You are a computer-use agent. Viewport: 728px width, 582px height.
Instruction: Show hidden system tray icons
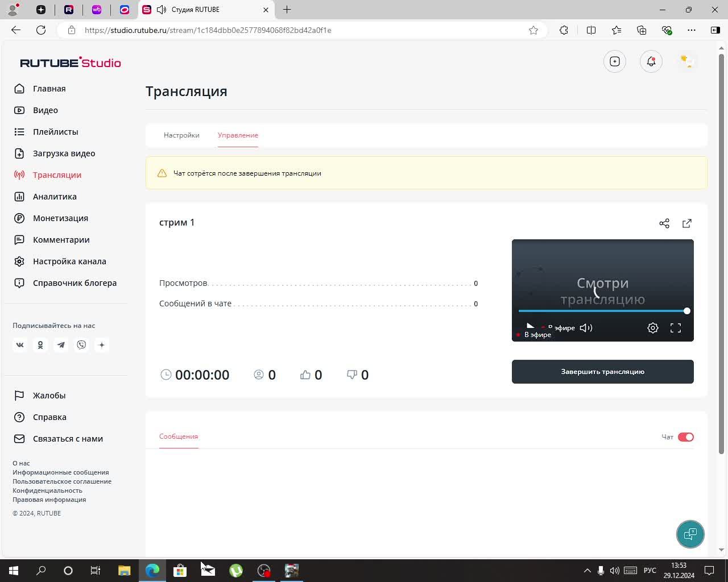587,571
